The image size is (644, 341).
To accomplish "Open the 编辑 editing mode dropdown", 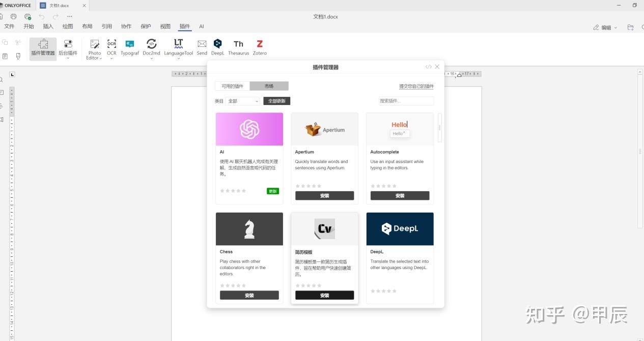I will (605, 28).
